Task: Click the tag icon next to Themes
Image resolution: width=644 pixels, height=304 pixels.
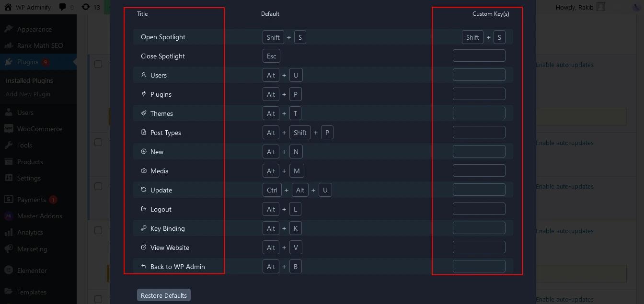Action: coord(143,113)
